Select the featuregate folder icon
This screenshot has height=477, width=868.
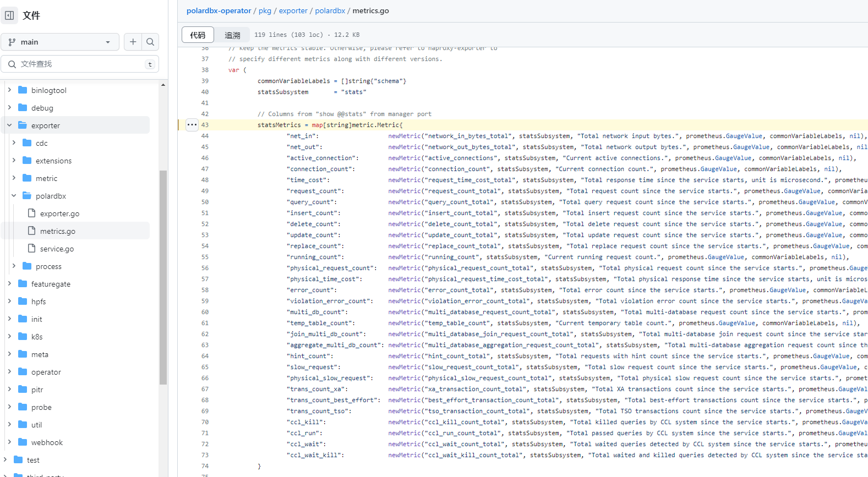pos(23,283)
